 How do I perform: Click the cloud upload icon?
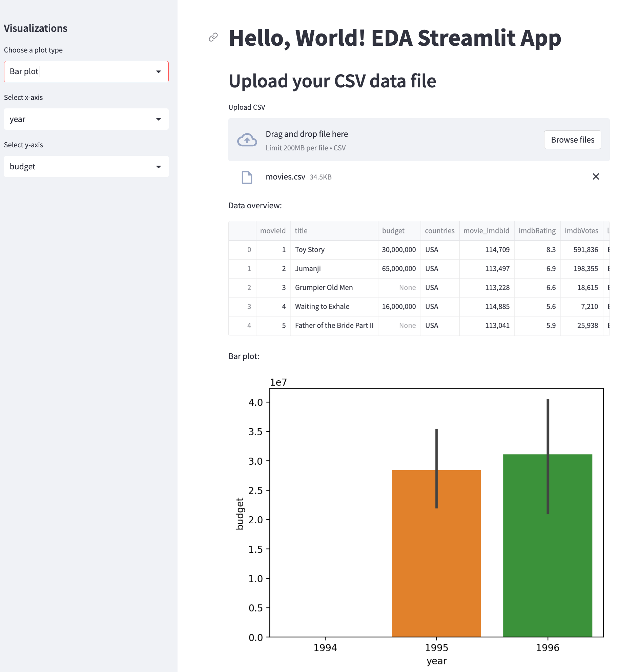(x=247, y=140)
